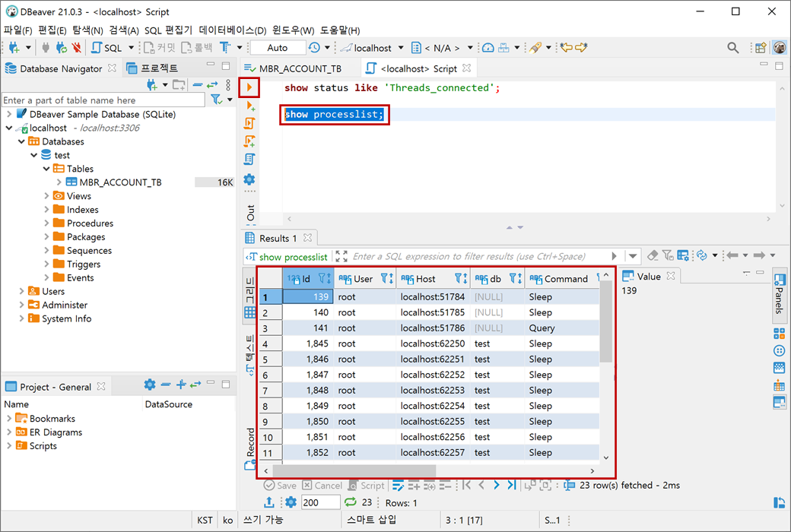The height and width of the screenshot is (532, 791).
Task: Click the new connection plug icon in toolbar
Action: tap(14, 48)
